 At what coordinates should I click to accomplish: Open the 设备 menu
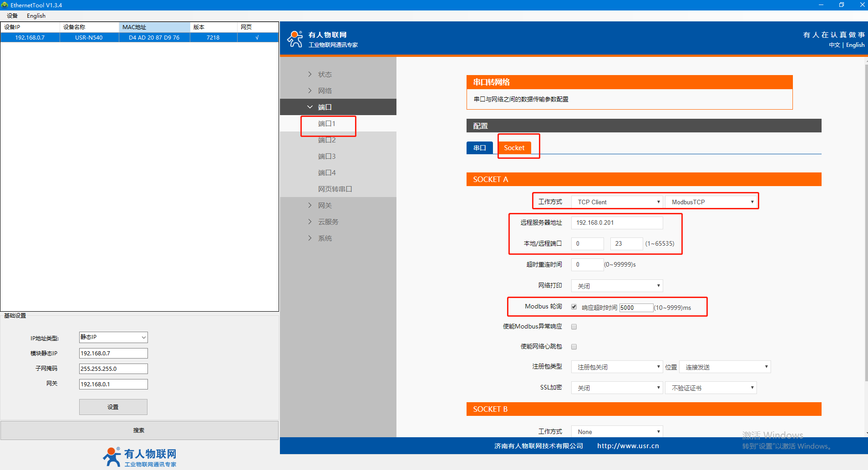12,16
